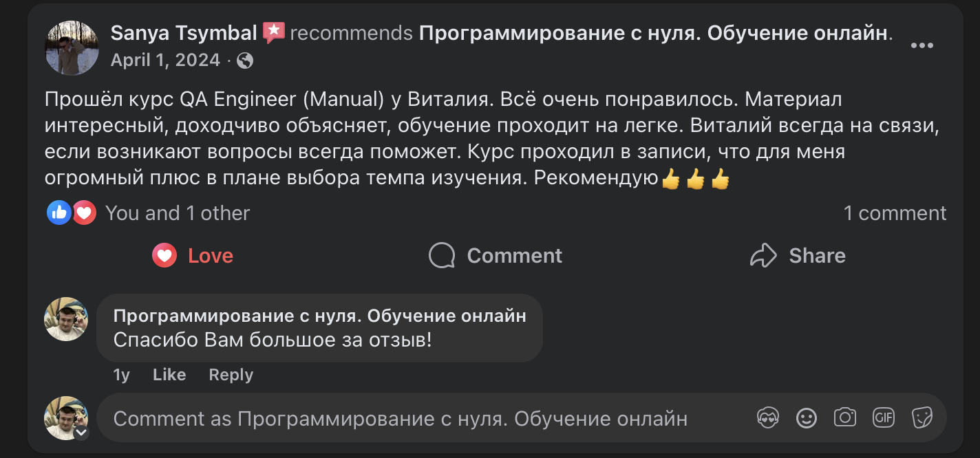Open the three-dot options menu of the post
This screenshot has height=458, width=980.
click(921, 45)
